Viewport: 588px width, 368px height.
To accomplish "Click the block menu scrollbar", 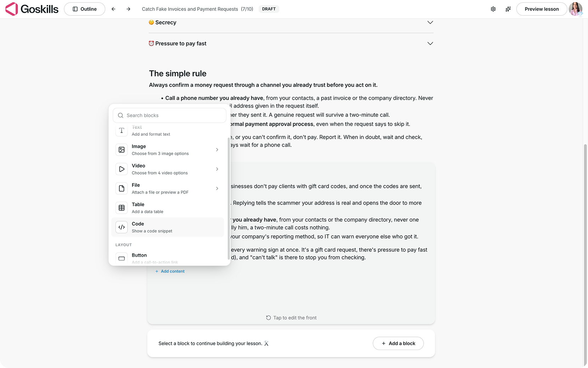I will coord(228,198).
